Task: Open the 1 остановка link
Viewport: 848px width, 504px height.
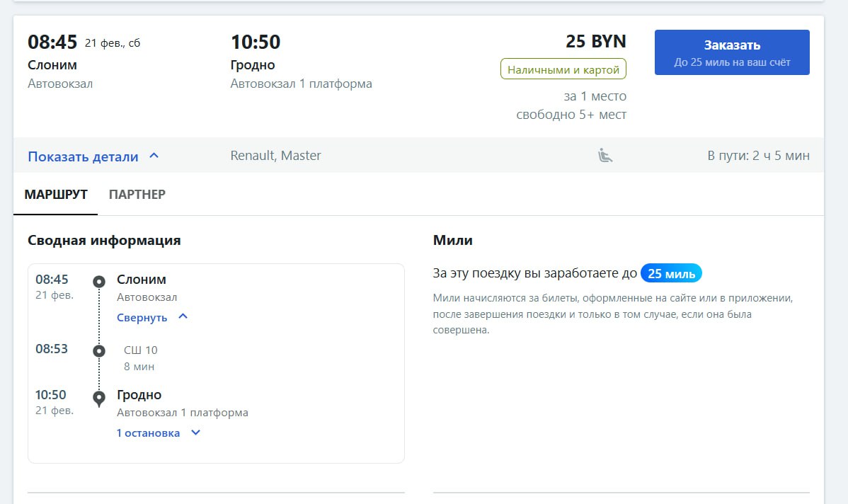Action: pyautogui.click(x=148, y=433)
